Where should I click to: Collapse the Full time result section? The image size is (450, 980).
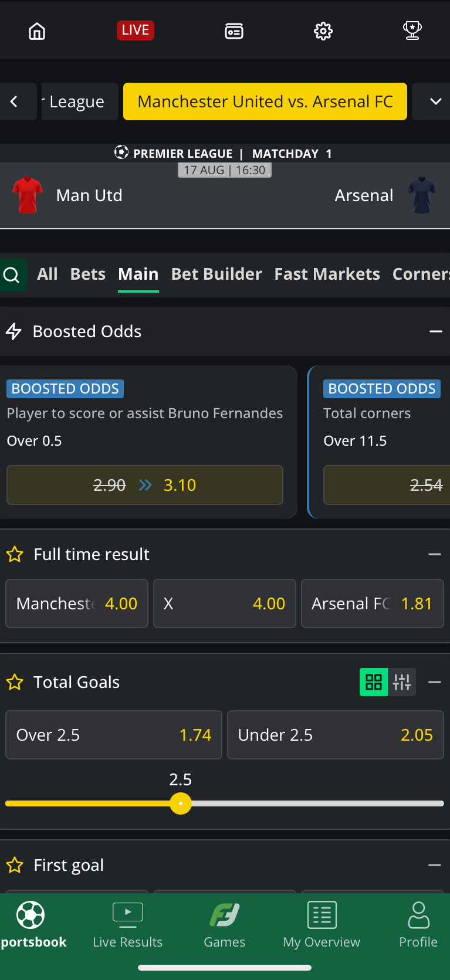tap(435, 554)
